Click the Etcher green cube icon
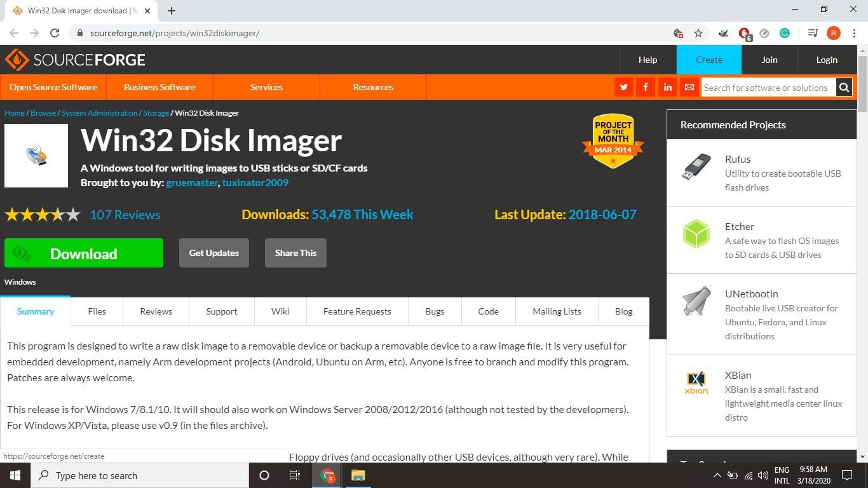Image resolution: width=868 pixels, height=488 pixels. [x=696, y=234]
